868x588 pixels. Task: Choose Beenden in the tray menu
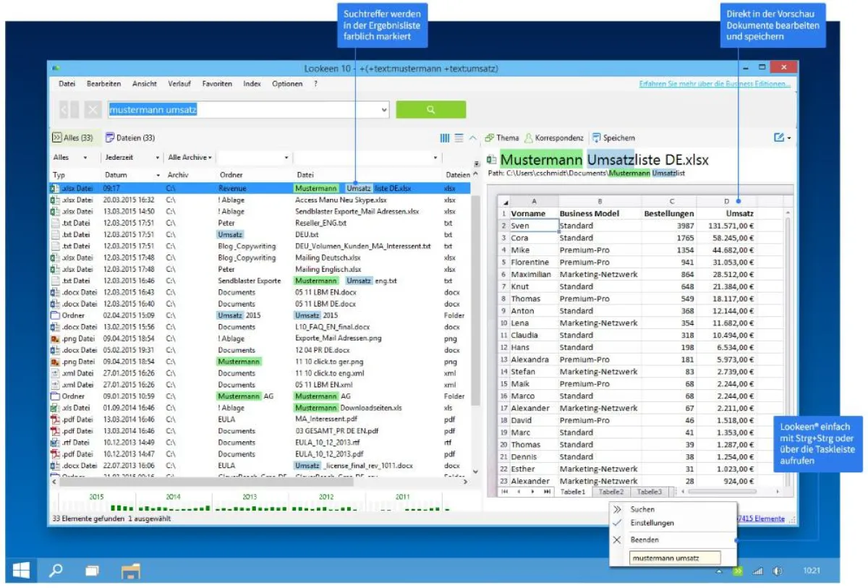(x=644, y=540)
